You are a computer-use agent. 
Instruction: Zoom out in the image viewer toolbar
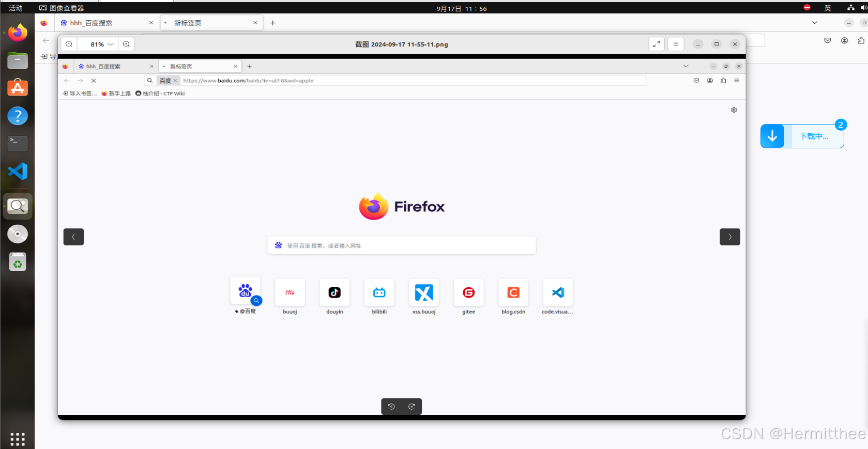[69, 44]
